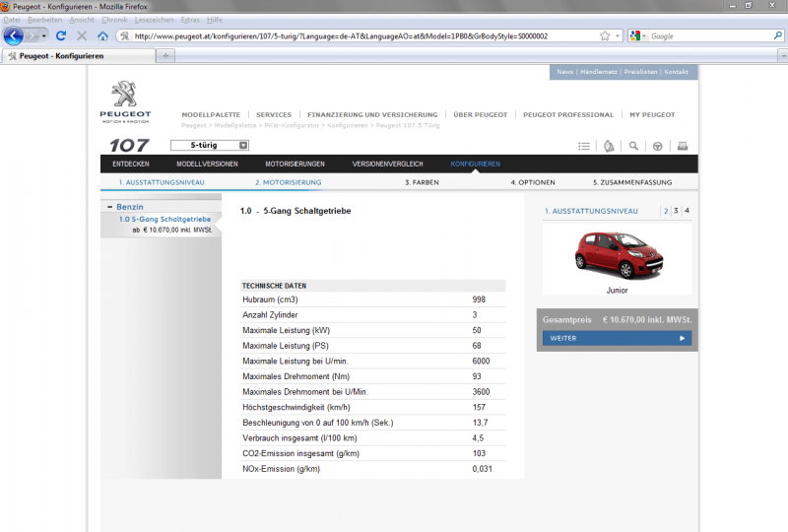This screenshot has height=532, width=788.
Task: Click the Google search engine icon
Action: (635, 35)
